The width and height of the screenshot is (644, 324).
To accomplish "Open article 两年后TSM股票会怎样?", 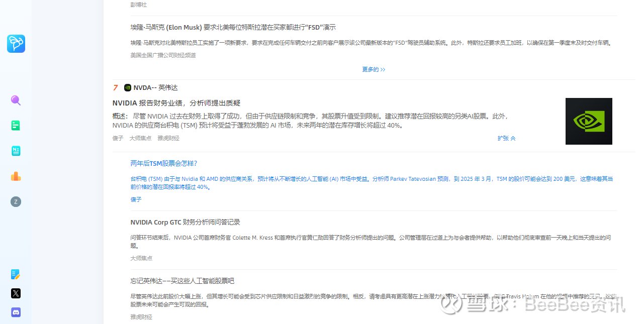I will [x=163, y=163].
